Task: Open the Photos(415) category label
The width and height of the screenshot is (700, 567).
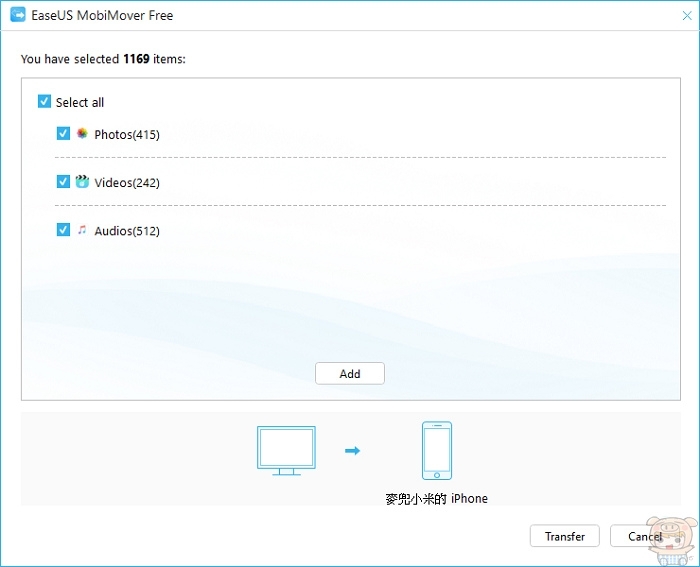Action: [127, 134]
